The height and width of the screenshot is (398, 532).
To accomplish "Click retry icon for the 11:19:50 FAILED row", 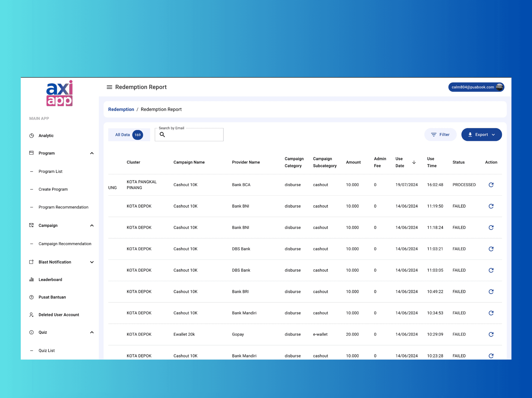I will [491, 206].
